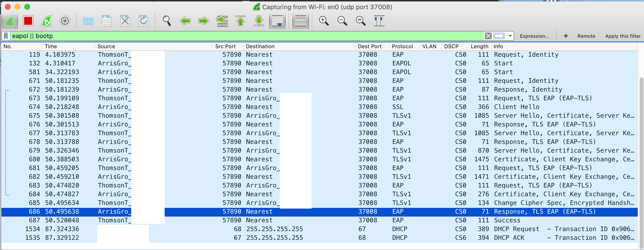
Task: Restart the current capture
Action: click(x=47, y=21)
